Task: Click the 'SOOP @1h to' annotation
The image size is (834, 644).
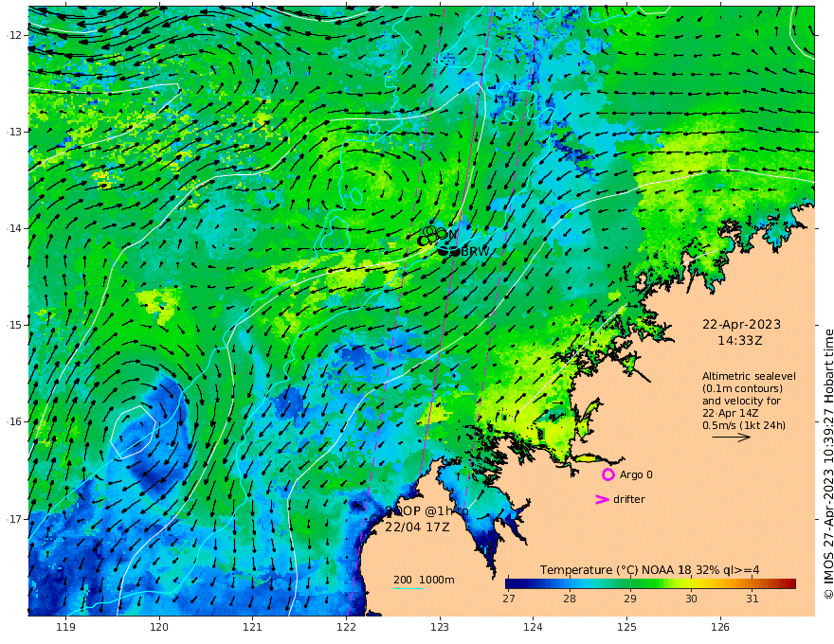Action: [426, 511]
